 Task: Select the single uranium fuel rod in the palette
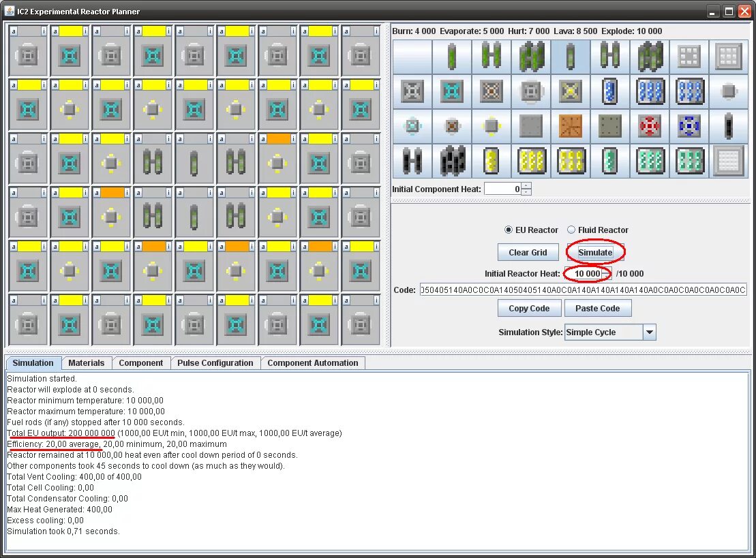pos(452,57)
